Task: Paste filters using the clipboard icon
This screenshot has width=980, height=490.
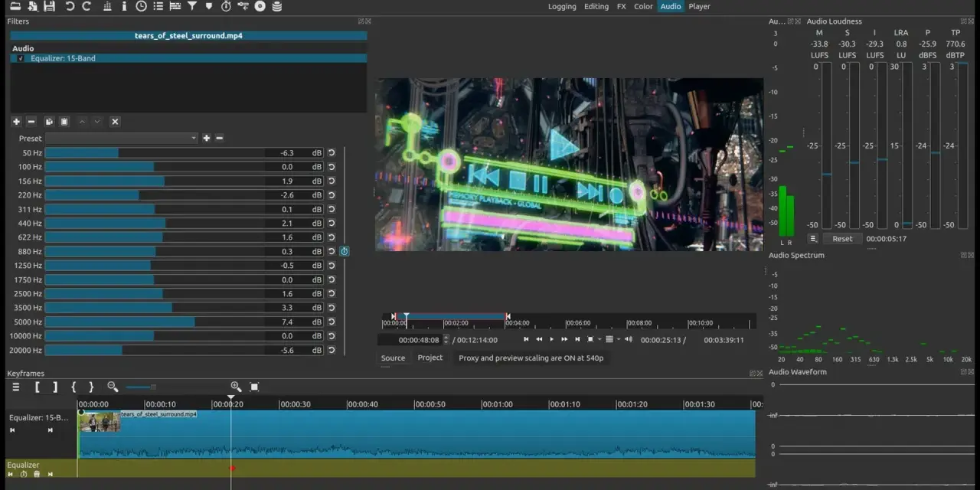Action: pos(64,122)
